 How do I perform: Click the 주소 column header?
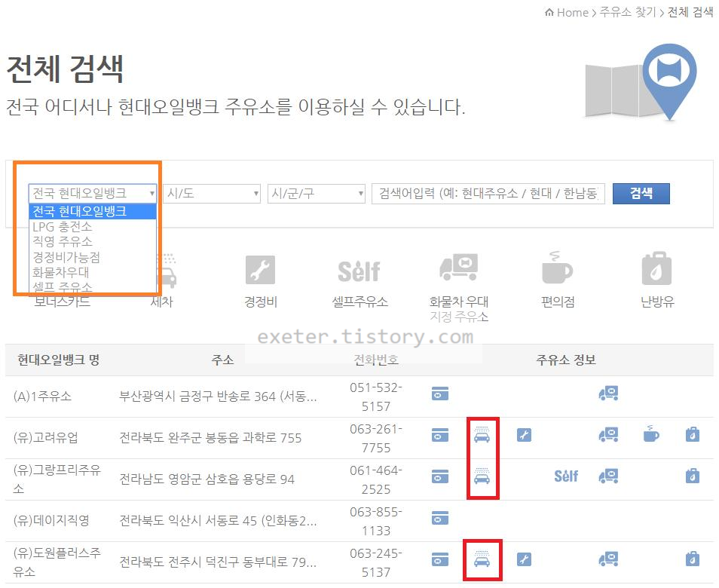pyautogui.click(x=222, y=360)
